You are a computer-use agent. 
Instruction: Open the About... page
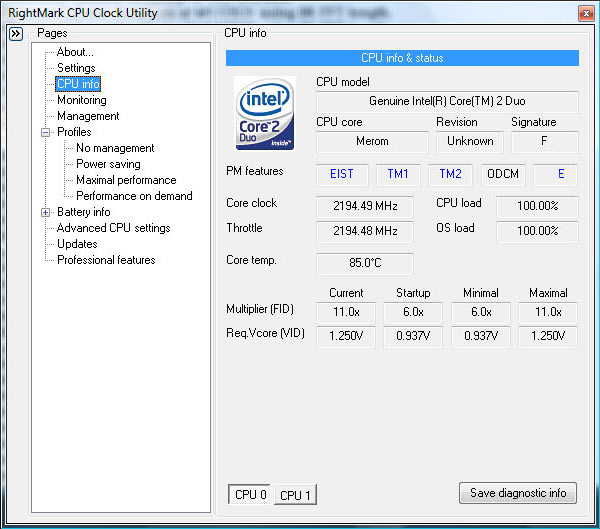click(x=75, y=52)
